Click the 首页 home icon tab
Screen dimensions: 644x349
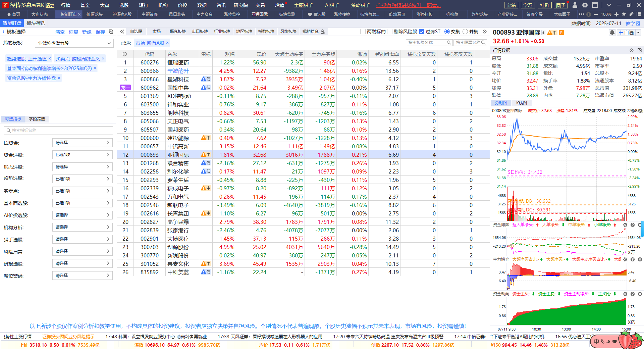(x=14, y=14)
